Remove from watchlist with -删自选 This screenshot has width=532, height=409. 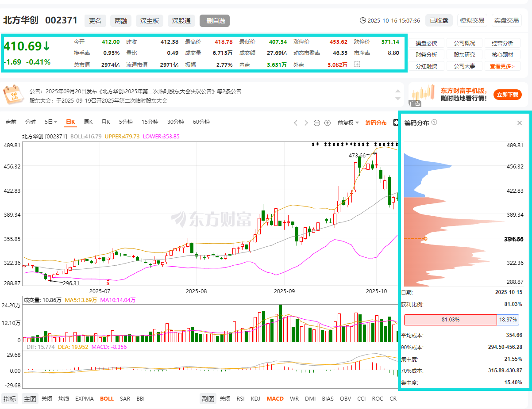[215, 20]
